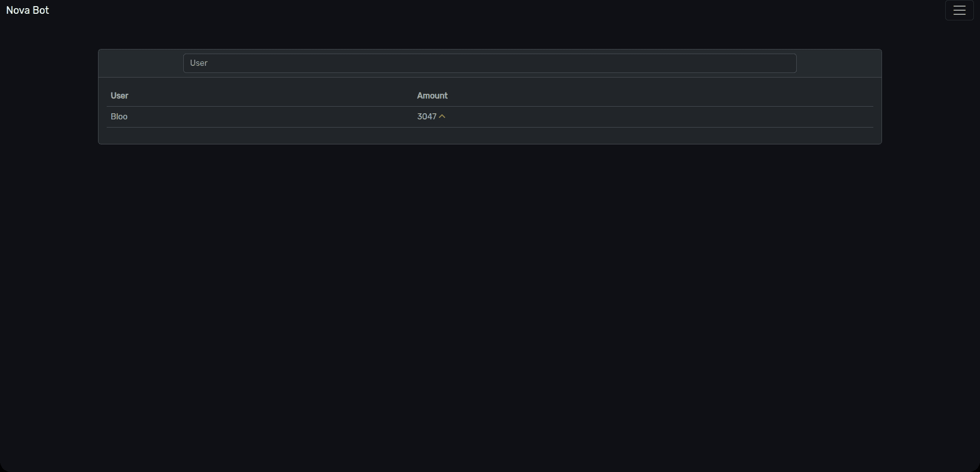Select the Bloo user cell

(119, 117)
